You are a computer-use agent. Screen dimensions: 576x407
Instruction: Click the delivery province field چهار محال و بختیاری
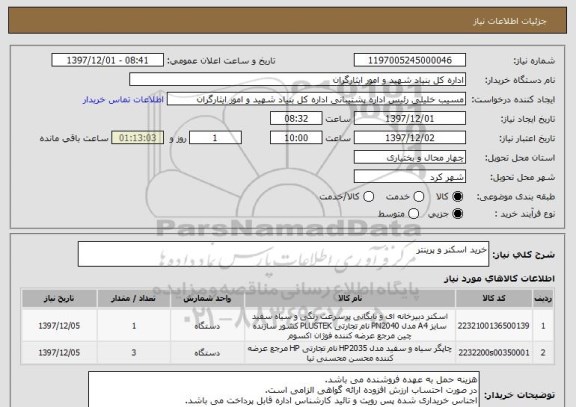pos(410,158)
